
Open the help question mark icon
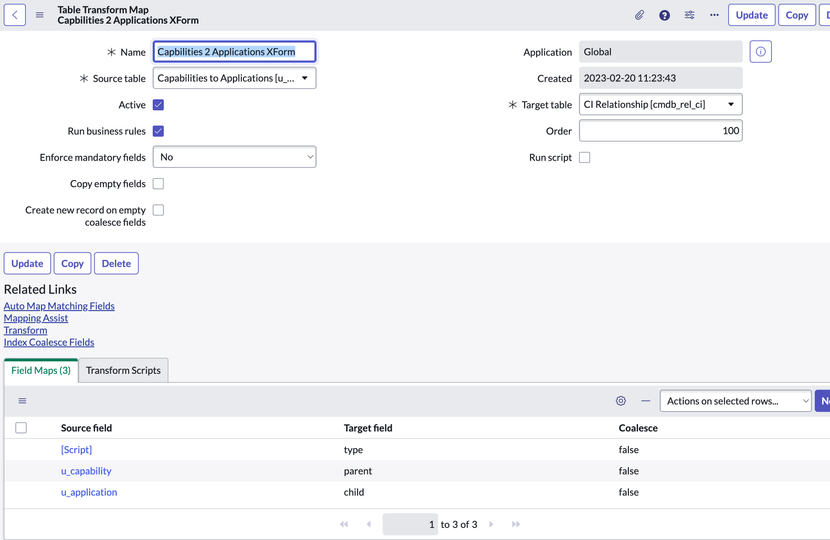664,15
